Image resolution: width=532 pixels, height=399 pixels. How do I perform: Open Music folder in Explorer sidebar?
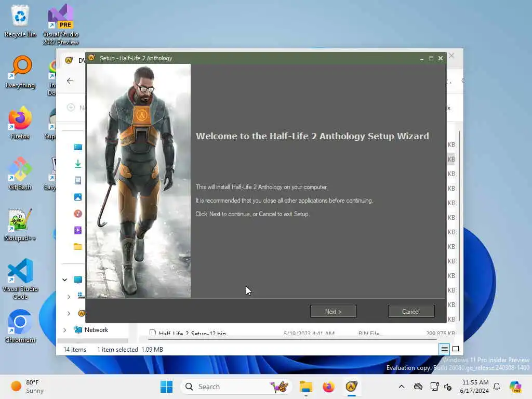[78, 214]
